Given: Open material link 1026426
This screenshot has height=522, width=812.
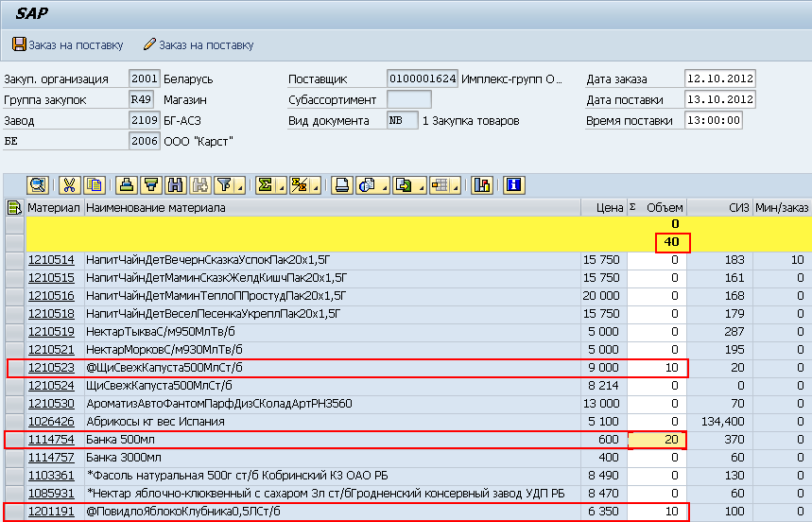Looking at the screenshot, I should click(51, 422).
